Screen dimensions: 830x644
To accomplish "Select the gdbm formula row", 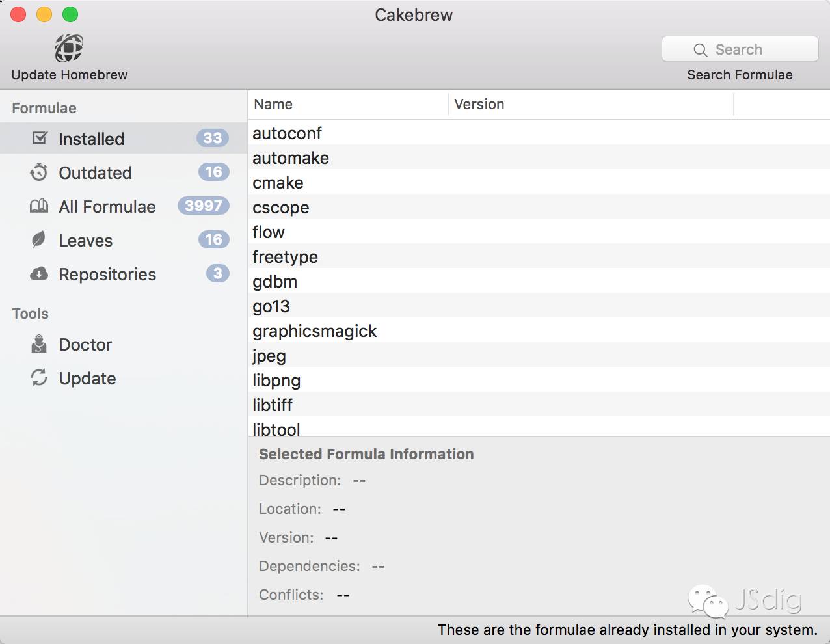I will pyautogui.click(x=539, y=281).
